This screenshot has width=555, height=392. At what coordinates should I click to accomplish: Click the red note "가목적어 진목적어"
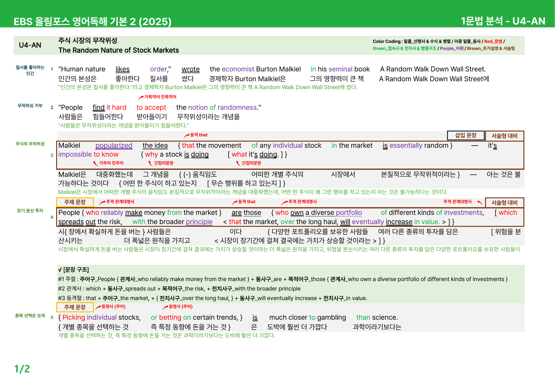point(160,97)
